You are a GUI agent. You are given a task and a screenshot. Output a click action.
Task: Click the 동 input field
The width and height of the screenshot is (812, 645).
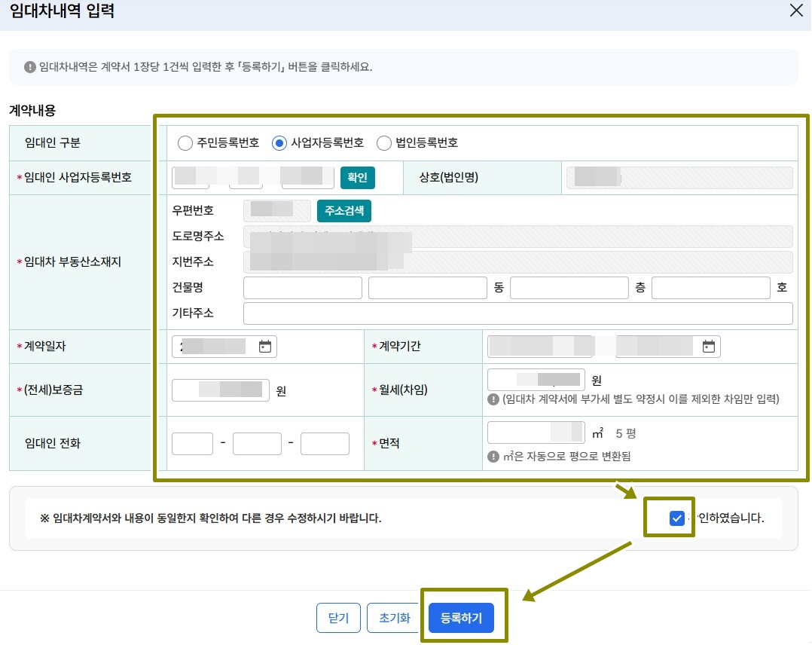(428, 288)
